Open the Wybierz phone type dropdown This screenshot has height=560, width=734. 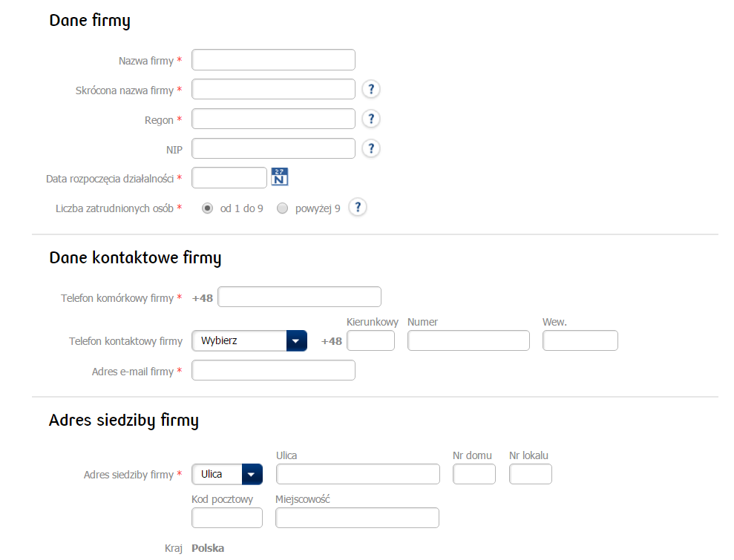tap(249, 341)
